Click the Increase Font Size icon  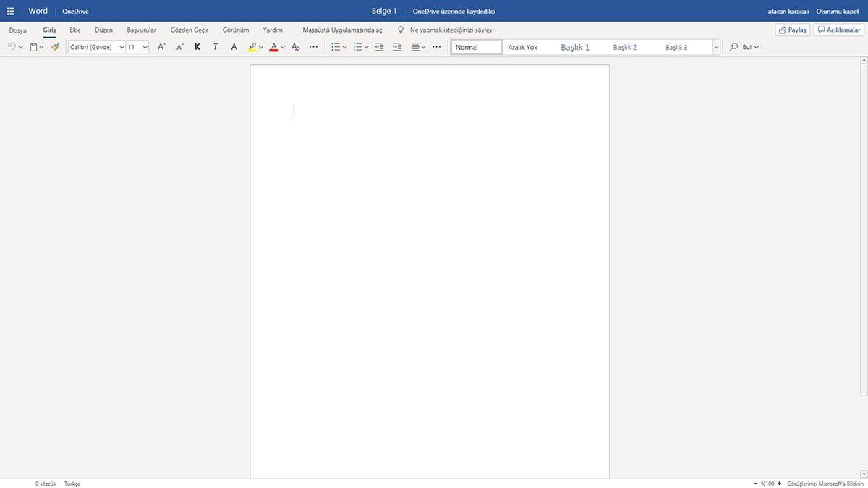tap(161, 46)
